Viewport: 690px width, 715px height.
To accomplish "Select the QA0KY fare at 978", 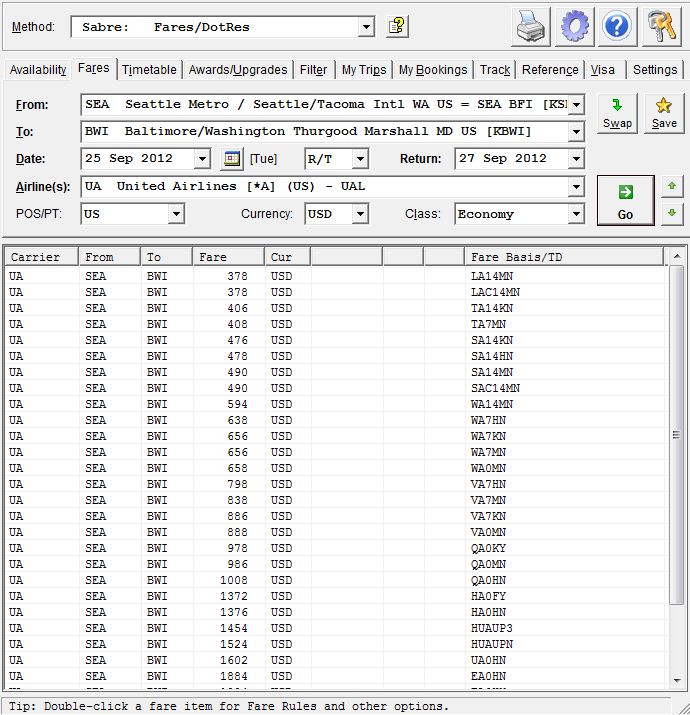I will click(335, 548).
